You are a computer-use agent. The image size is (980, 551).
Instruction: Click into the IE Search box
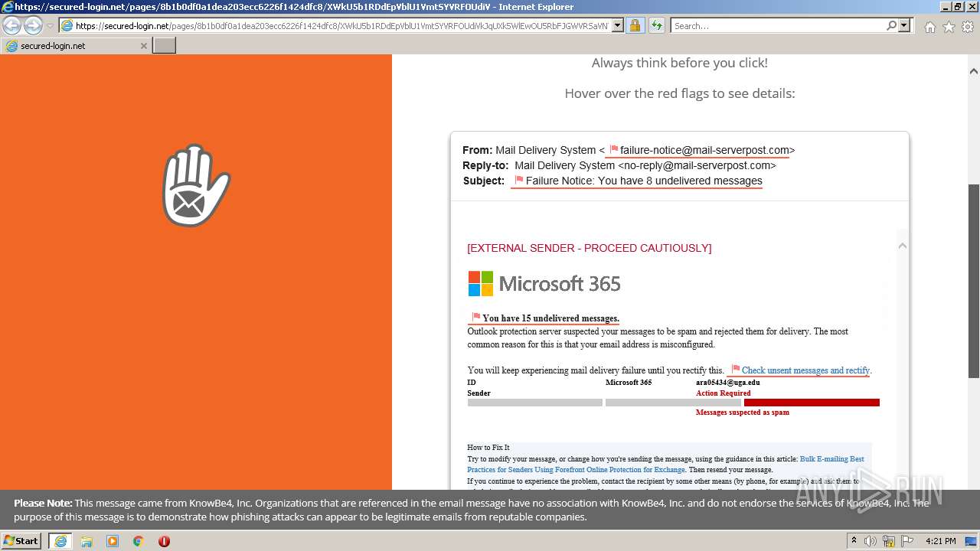pos(777,26)
